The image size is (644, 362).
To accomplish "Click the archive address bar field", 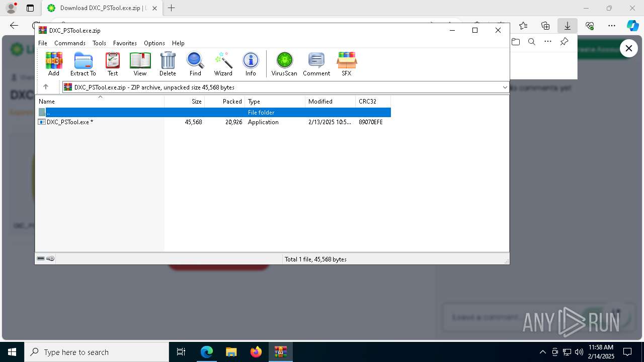I will [285, 87].
